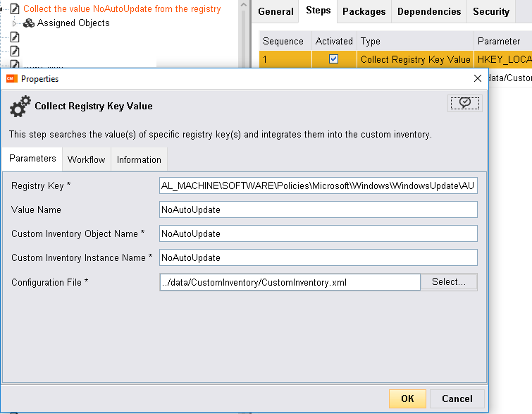The image size is (532, 414).
Task: Close the Properties dialog with the X
Action: pyautogui.click(x=477, y=79)
